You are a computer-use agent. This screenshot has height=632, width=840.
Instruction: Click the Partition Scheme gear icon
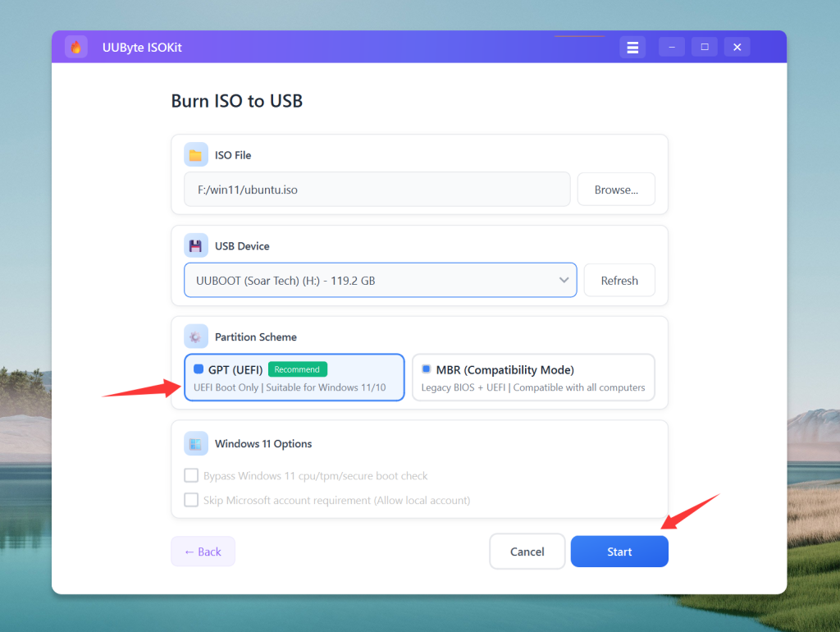pos(196,337)
